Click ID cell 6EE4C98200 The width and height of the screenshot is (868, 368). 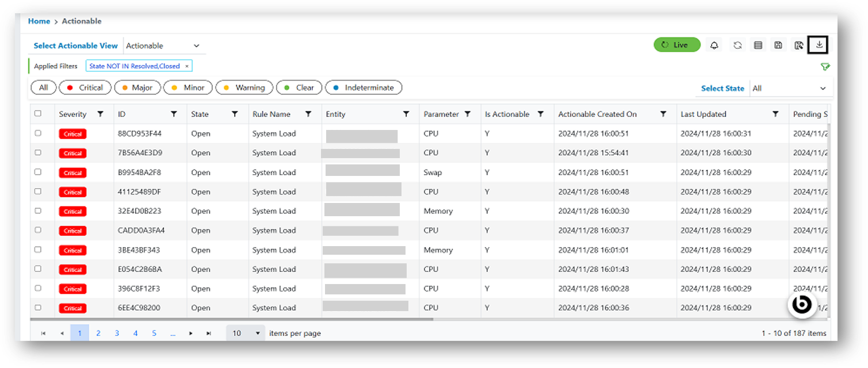click(x=139, y=308)
